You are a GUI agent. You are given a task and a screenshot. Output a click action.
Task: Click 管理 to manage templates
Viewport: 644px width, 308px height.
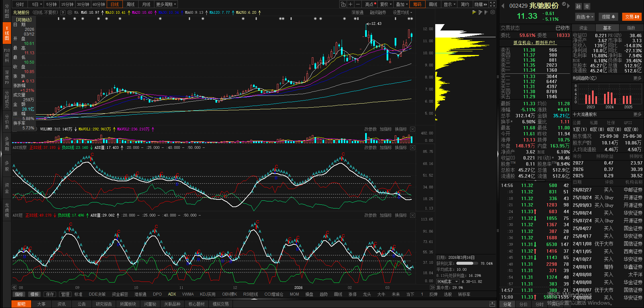click(x=65, y=294)
